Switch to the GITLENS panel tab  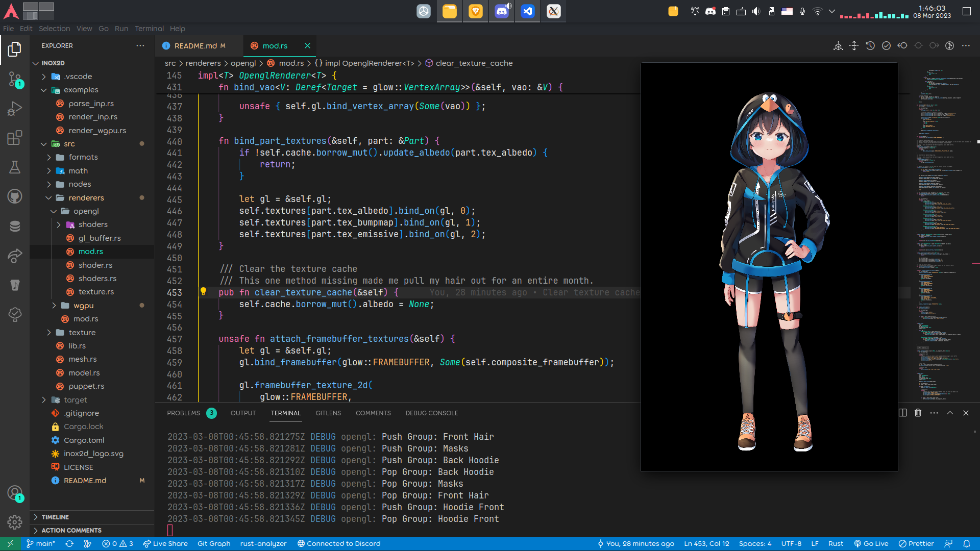tap(328, 413)
